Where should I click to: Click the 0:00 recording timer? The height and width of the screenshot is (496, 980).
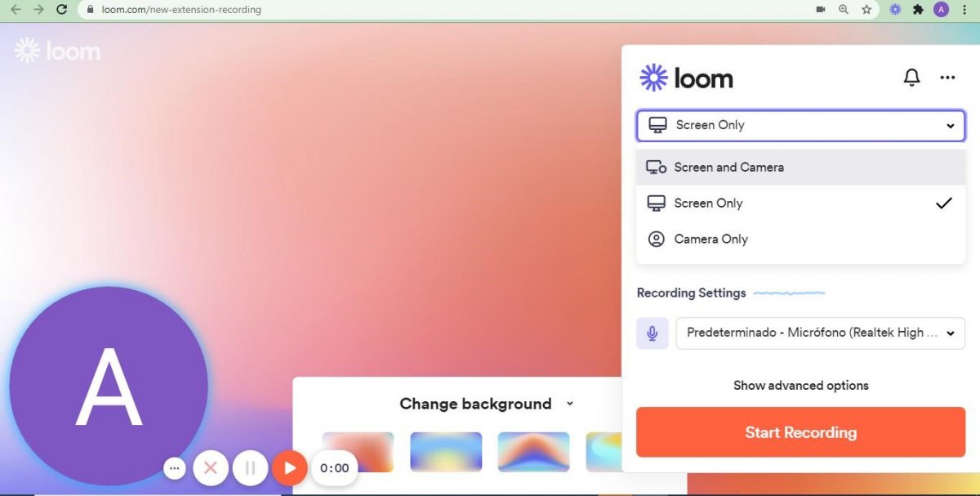point(335,468)
